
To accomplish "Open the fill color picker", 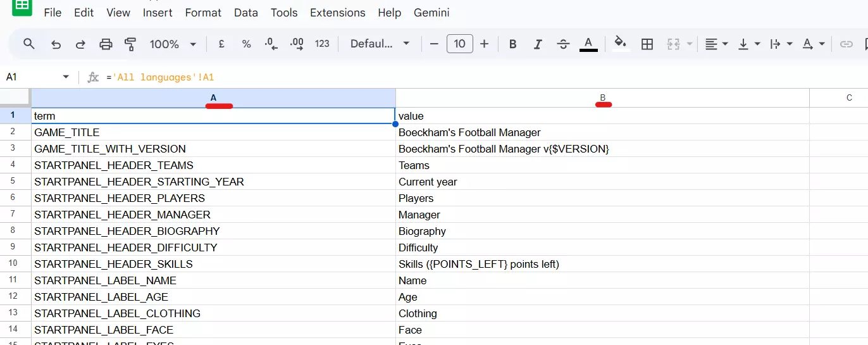I will (x=621, y=44).
